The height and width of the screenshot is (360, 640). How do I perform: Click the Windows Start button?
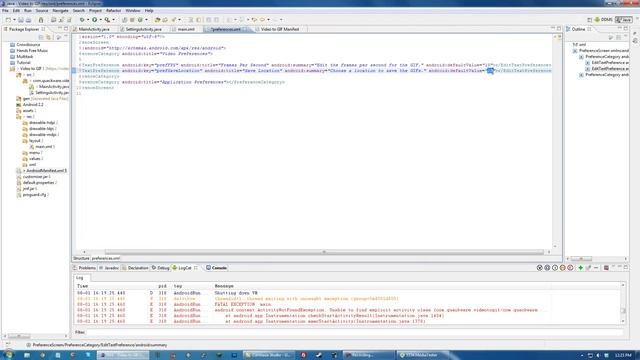point(8,355)
